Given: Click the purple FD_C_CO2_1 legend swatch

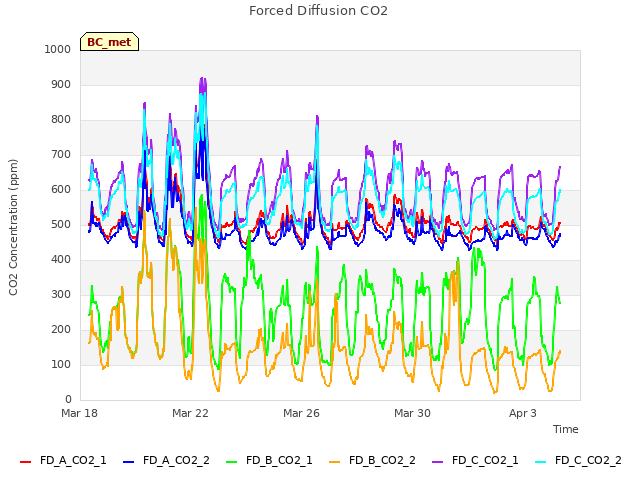Looking at the screenshot, I should [x=437, y=462].
